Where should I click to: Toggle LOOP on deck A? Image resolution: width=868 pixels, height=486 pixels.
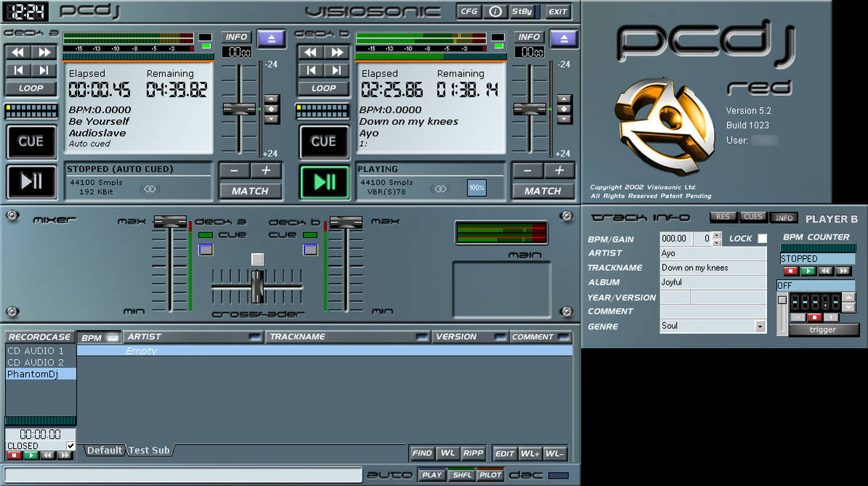(x=31, y=88)
